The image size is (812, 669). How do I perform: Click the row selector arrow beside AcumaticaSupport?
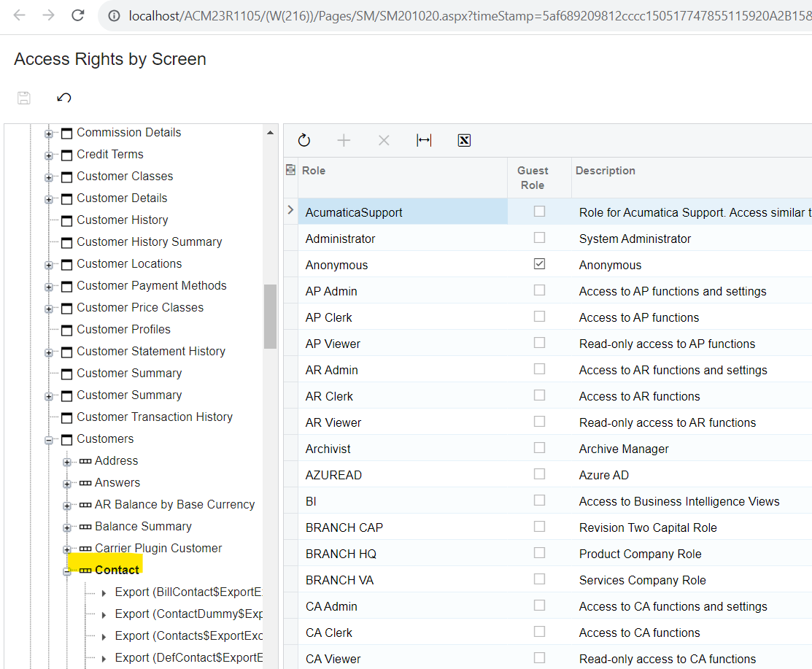[x=290, y=210]
